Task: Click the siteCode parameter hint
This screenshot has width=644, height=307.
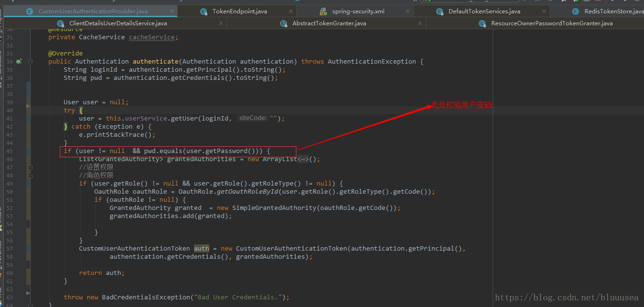Action: tap(252, 118)
